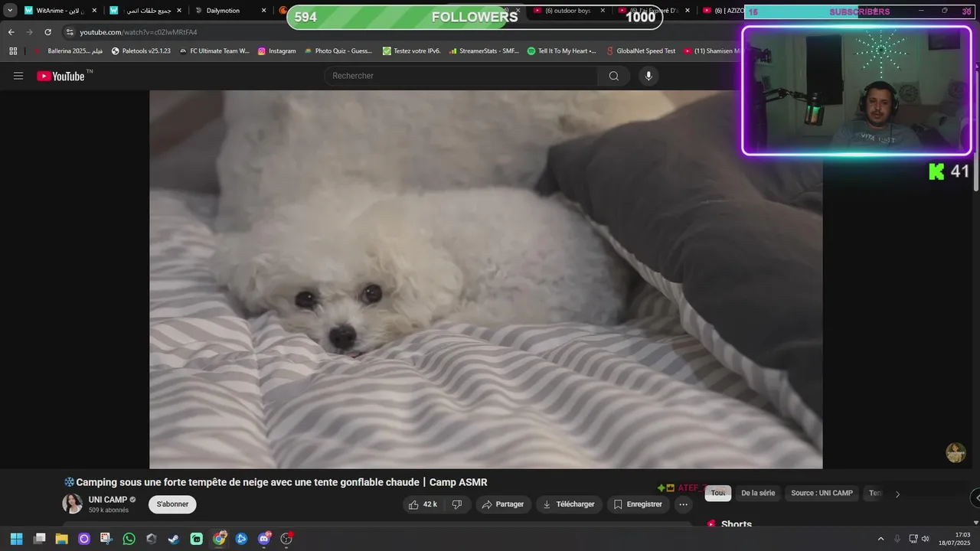Open UNI CAMP channel avatar

tap(72, 504)
